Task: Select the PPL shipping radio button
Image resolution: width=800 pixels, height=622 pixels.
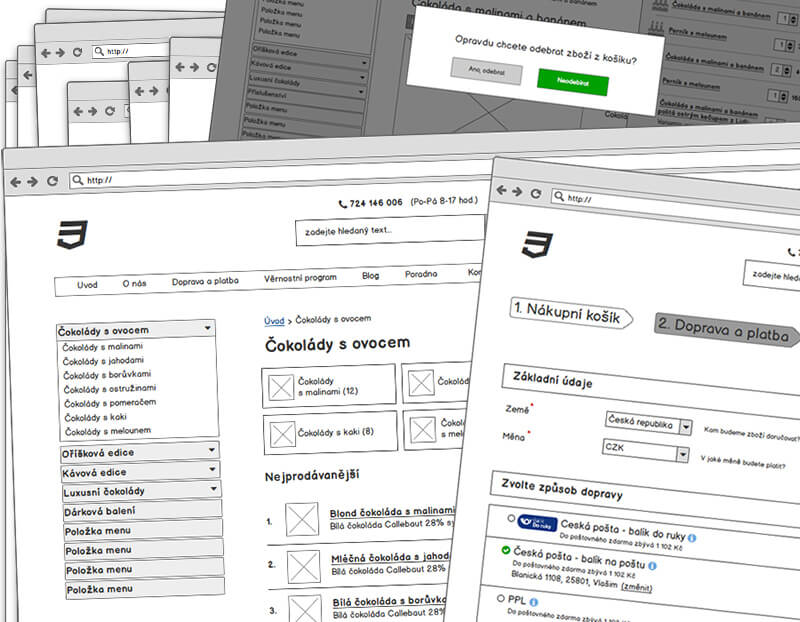Action: (503, 599)
